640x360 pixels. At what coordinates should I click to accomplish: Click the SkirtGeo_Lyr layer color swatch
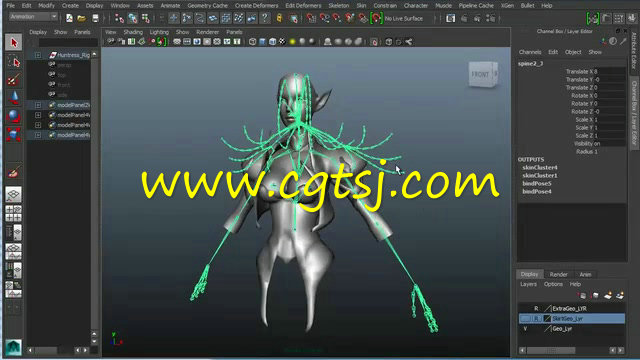(547, 318)
